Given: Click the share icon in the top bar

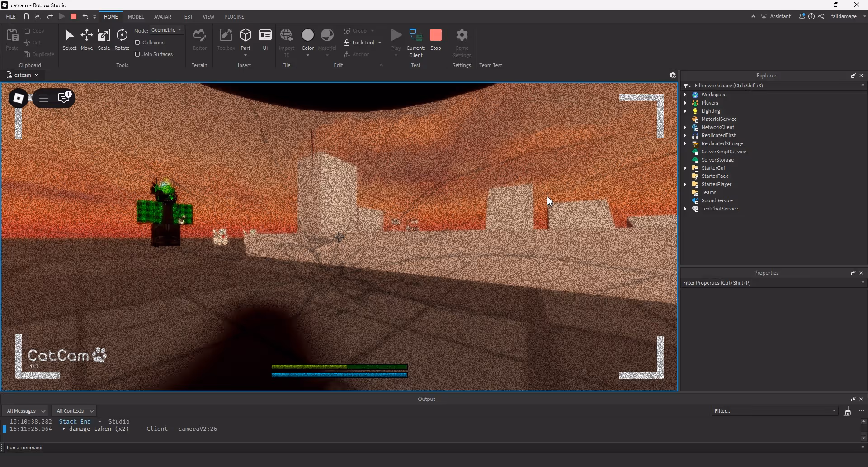Looking at the screenshot, I should point(821,16).
